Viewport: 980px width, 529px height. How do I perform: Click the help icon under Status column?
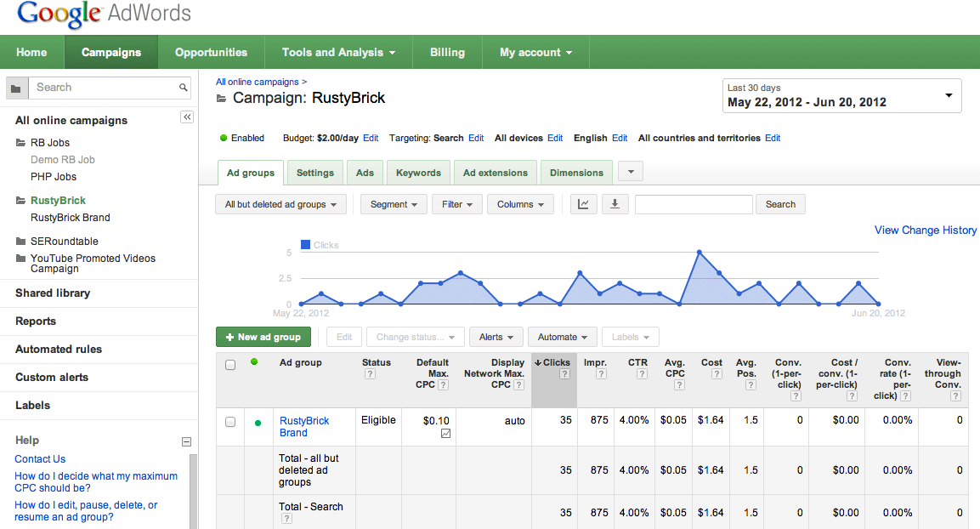click(x=370, y=374)
